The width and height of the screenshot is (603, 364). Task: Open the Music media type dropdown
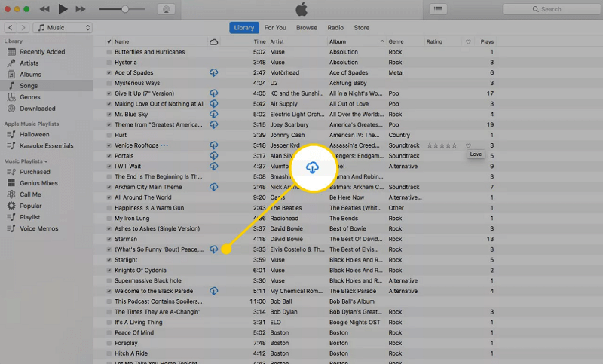coord(63,28)
